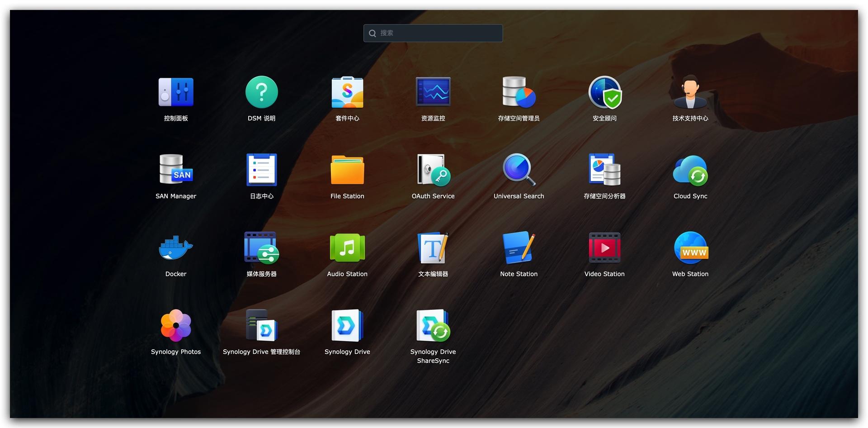Open File Station folder icon
Viewport: 868px width, 428px height.
[x=347, y=170]
